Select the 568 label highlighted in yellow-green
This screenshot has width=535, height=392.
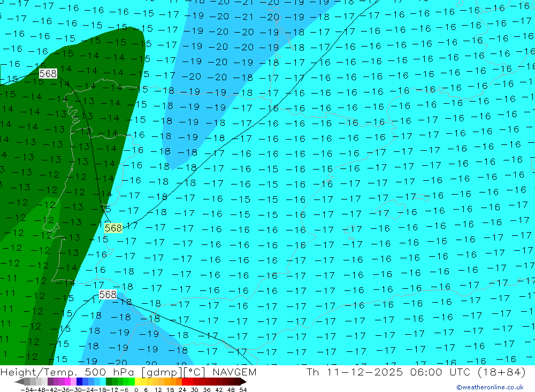click(x=113, y=228)
